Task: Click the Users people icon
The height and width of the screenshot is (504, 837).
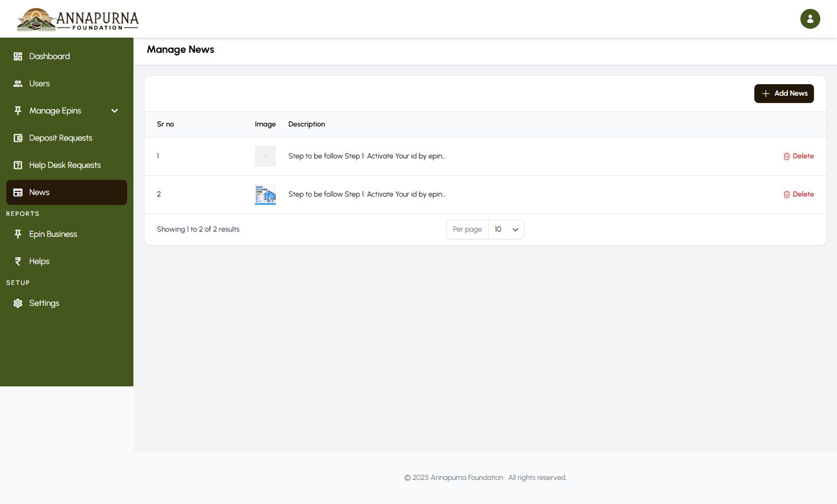Action: click(18, 84)
